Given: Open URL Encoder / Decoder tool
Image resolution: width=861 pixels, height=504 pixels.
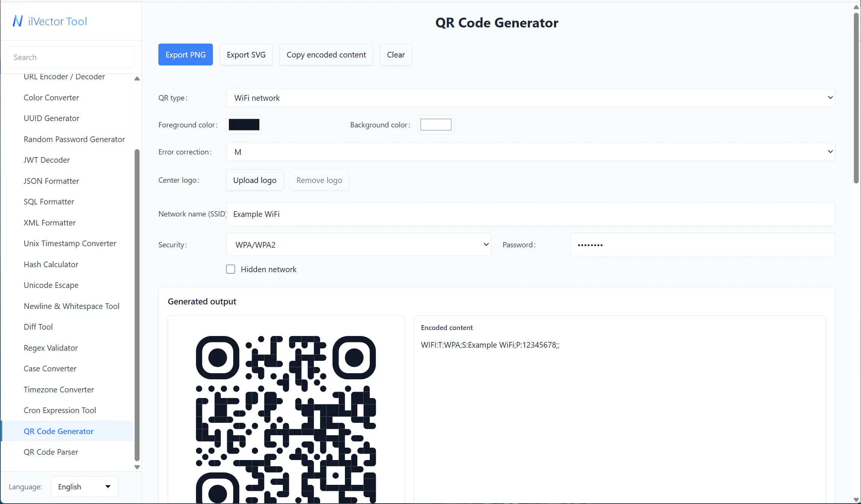Looking at the screenshot, I should click(64, 77).
